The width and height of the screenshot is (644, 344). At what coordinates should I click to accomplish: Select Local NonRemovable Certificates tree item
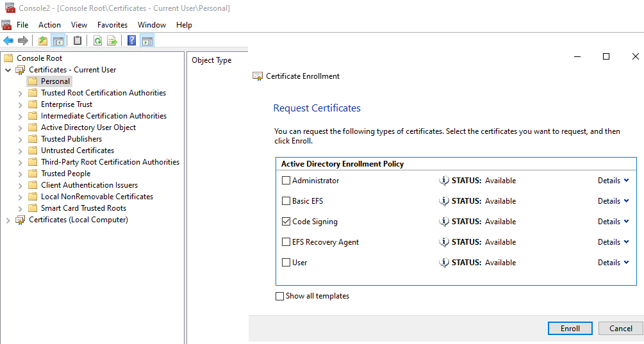pyautogui.click(x=97, y=197)
